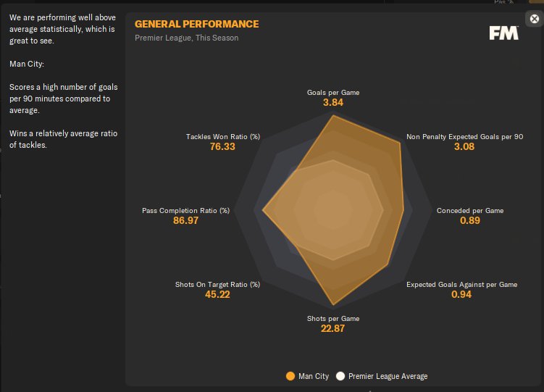Click the Shots per Game value 22.87

pyautogui.click(x=333, y=329)
